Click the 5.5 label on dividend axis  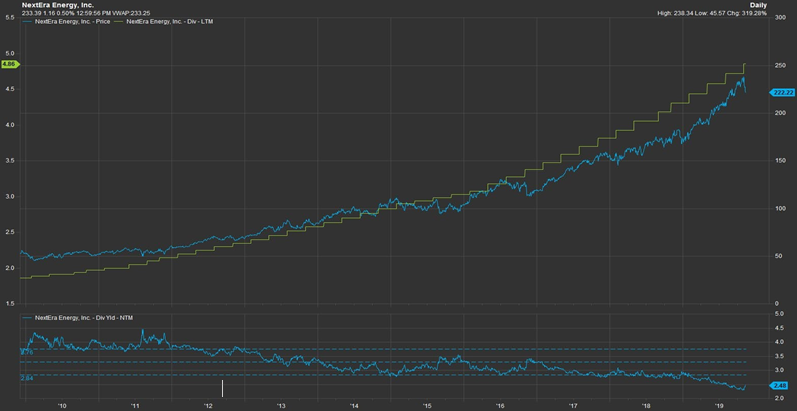pos(9,18)
